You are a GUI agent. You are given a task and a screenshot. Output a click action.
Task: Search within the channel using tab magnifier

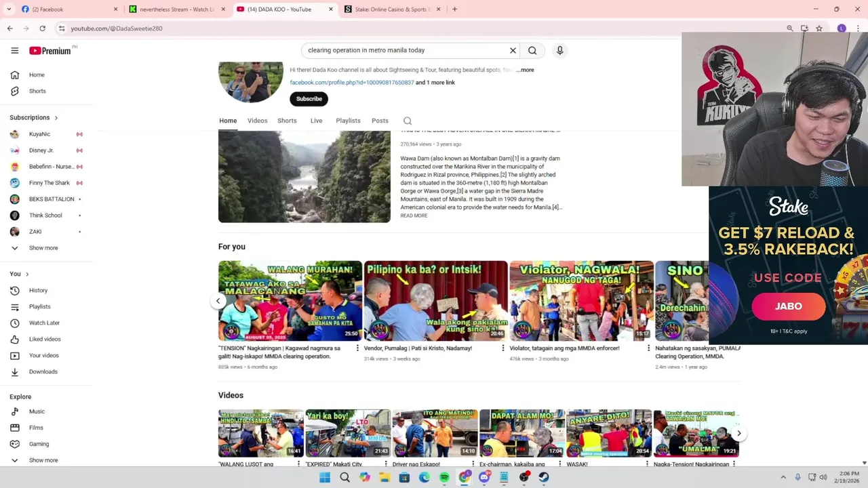(408, 121)
